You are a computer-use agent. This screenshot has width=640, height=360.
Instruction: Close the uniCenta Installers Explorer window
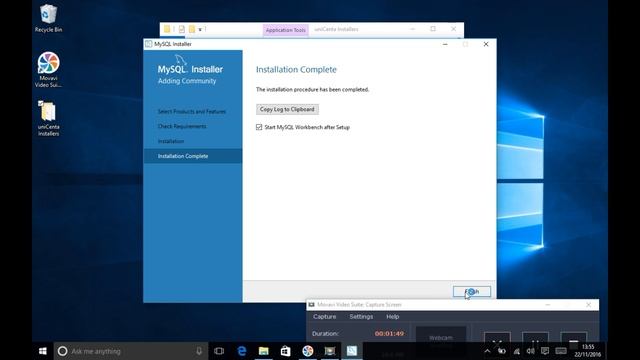click(x=453, y=29)
